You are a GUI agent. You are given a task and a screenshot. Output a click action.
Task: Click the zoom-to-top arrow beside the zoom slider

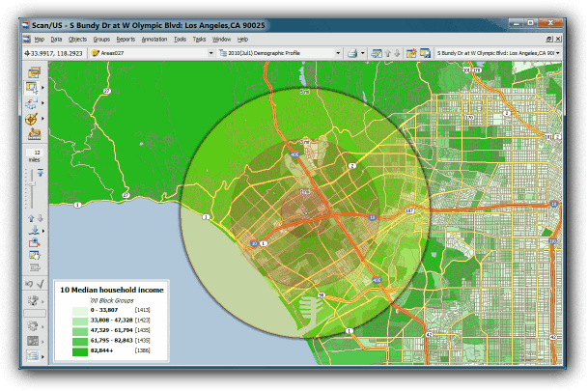click(41, 173)
